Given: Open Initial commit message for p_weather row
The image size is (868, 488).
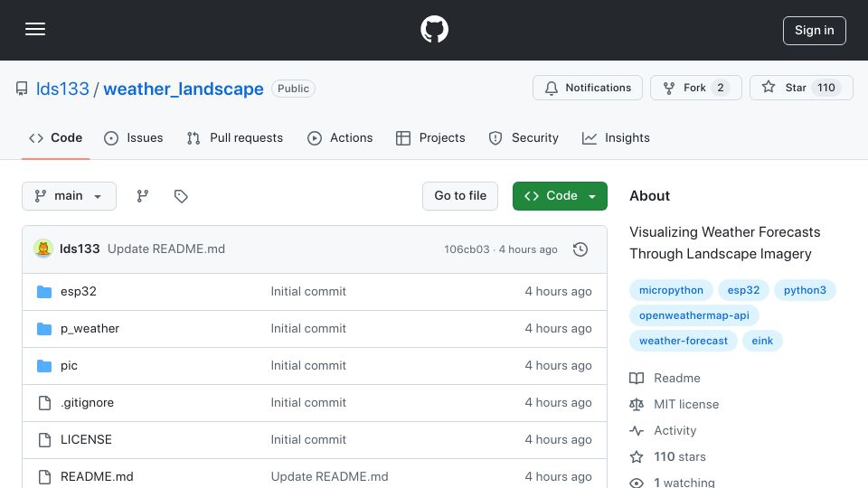Looking at the screenshot, I should [308, 329].
